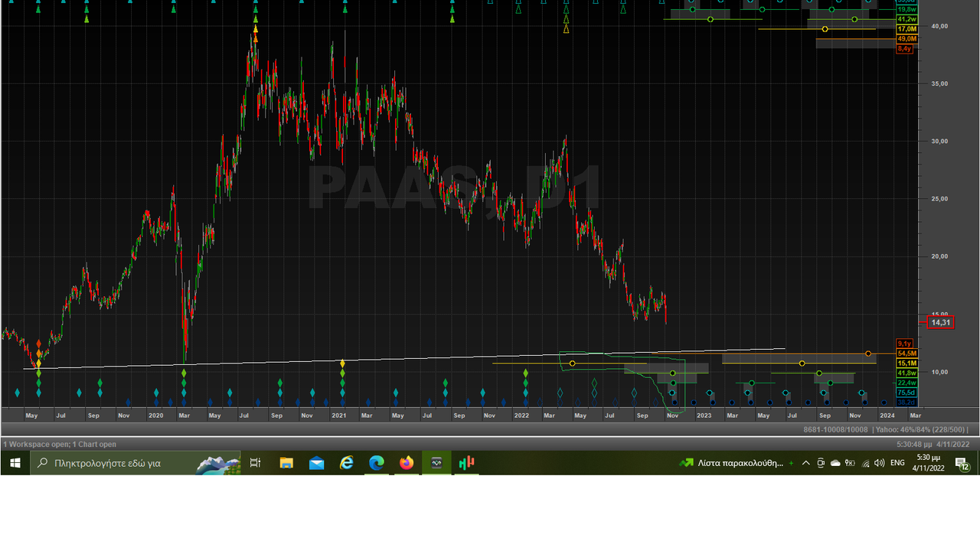Select the 49,0M cycle label at top
Image resolution: width=980 pixels, height=551 pixels.
coord(906,38)
